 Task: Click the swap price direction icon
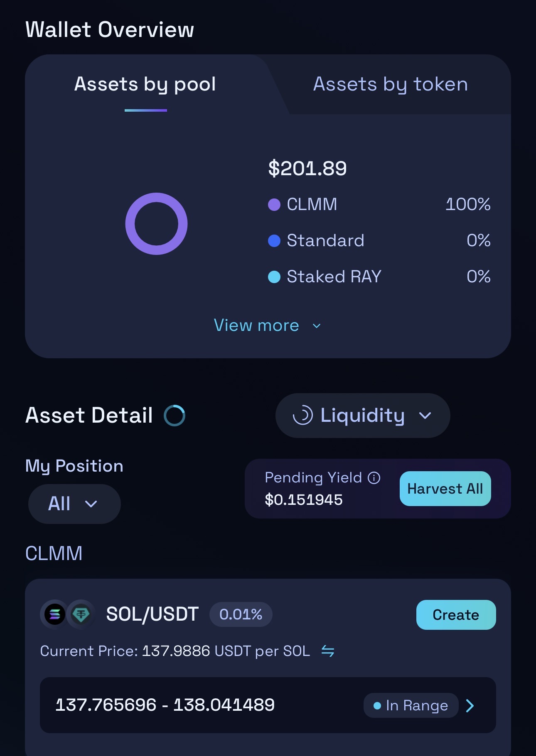click(328, 651)
